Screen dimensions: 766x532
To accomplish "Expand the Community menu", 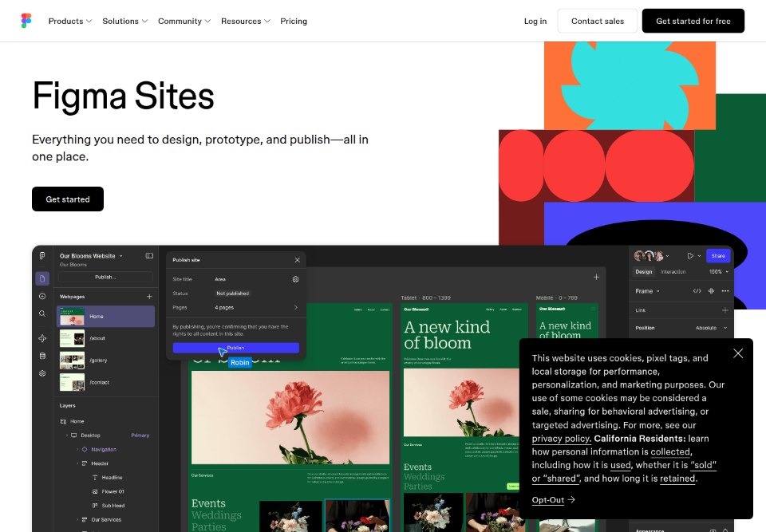I will pos(184,21).
